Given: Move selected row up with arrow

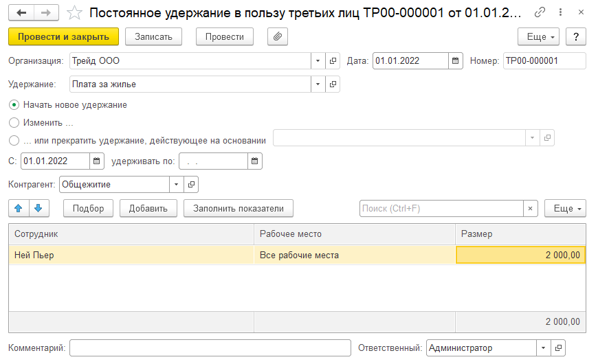Looking at the screenshot, I should click(20, 208).
